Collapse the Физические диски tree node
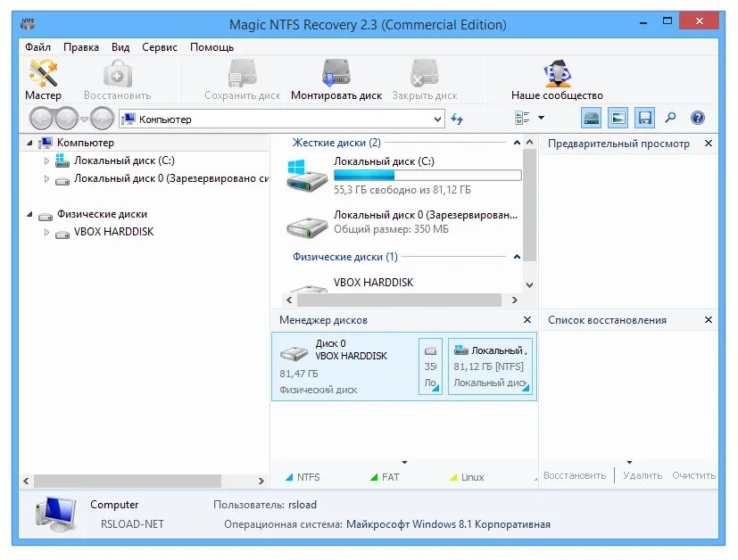The image size is (738, 560). pos(29,214)
